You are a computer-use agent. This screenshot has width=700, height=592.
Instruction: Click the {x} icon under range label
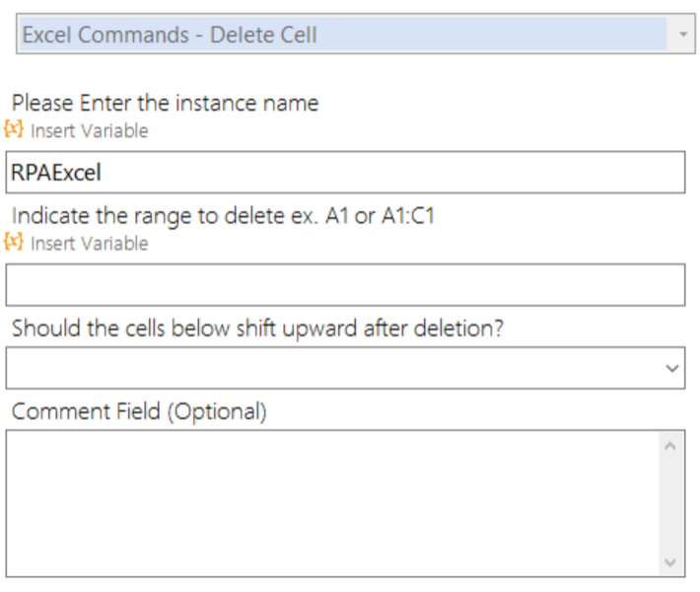pyautogui.click(x=14, y=242)
